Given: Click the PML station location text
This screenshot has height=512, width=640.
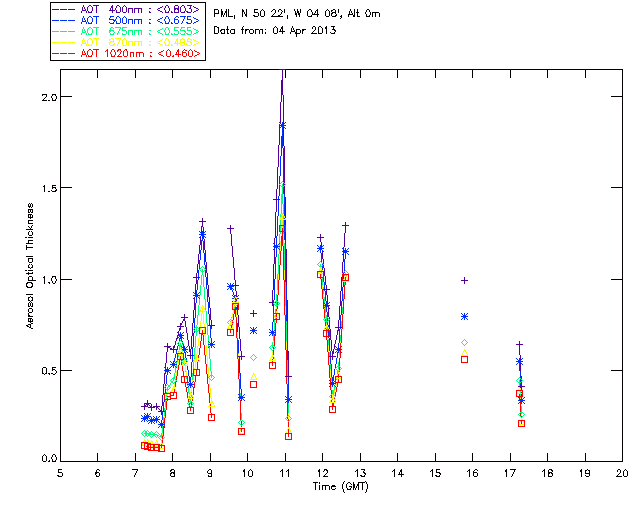Looking at the screenshot, I should click(x=297, y=14).
